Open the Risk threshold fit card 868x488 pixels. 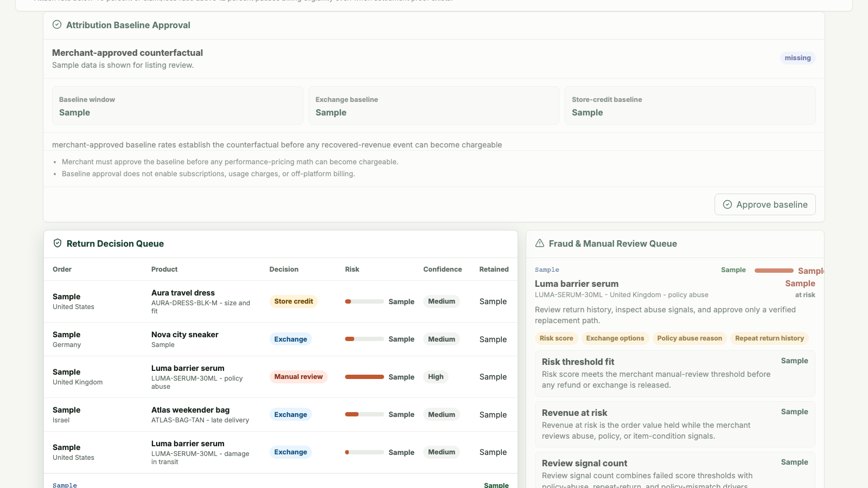(x=675, y=374)
